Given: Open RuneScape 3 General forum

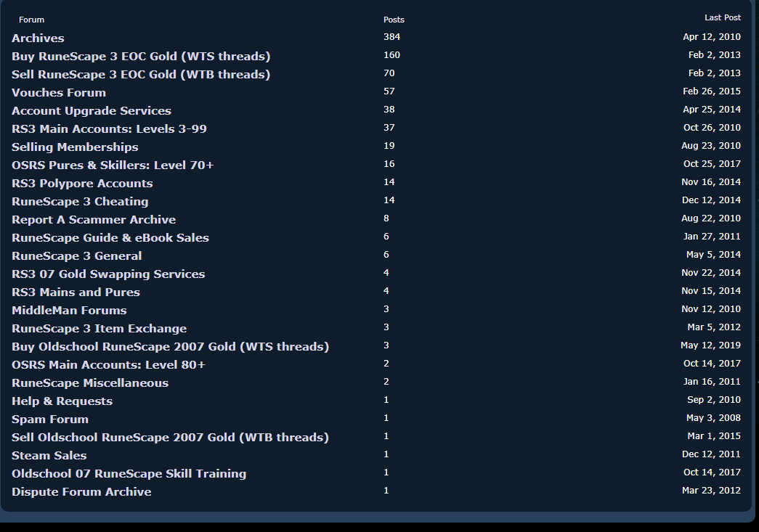Looking at the screenshot, I should [x=76, y=256].
